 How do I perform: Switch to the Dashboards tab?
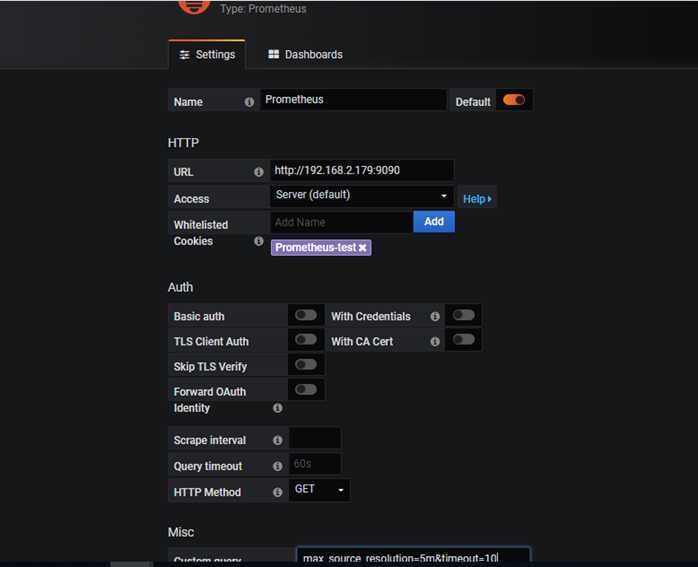[305, 55]
